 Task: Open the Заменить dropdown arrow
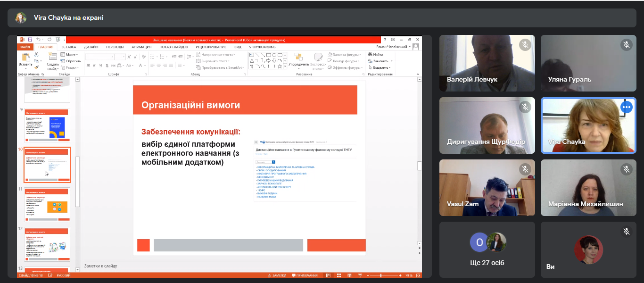392,61
